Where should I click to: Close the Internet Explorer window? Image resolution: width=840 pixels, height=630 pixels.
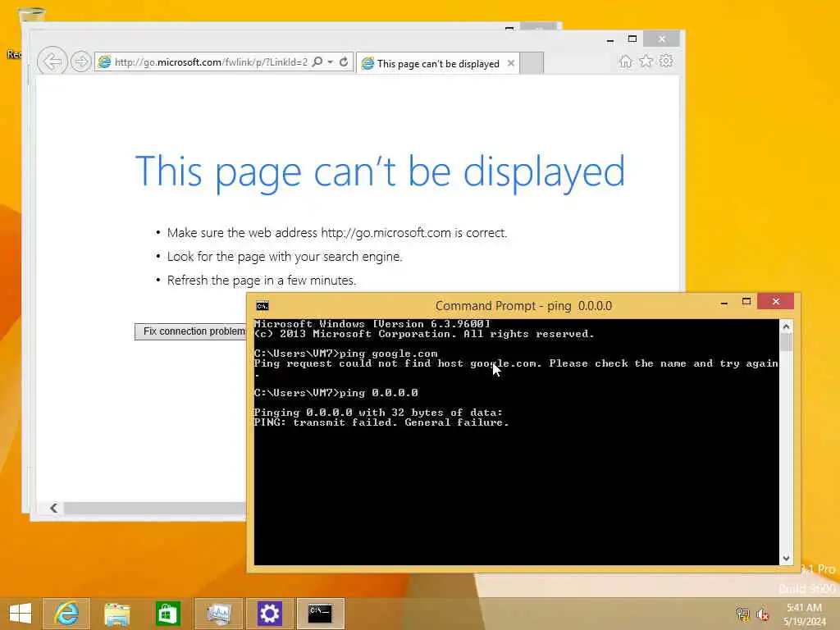pos(662,39)
